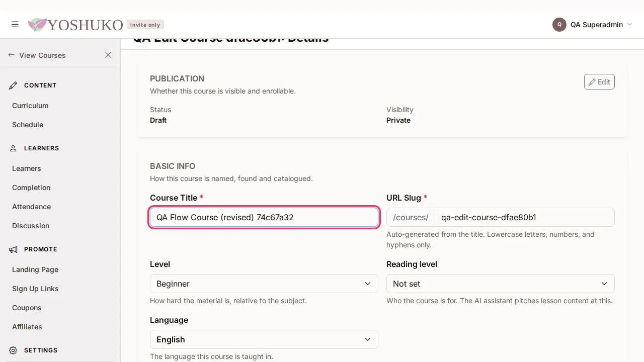Image resolution: width=644 pixels, height=362 pixels.
Task: Open the Landing Page menu item
Action: click(35, 269)
